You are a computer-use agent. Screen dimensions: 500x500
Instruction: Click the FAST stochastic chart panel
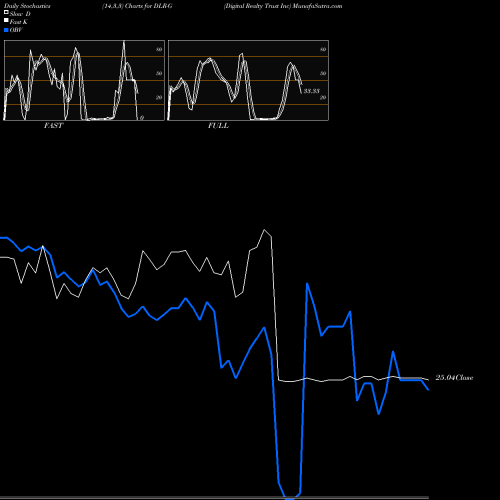pos(84,80)
